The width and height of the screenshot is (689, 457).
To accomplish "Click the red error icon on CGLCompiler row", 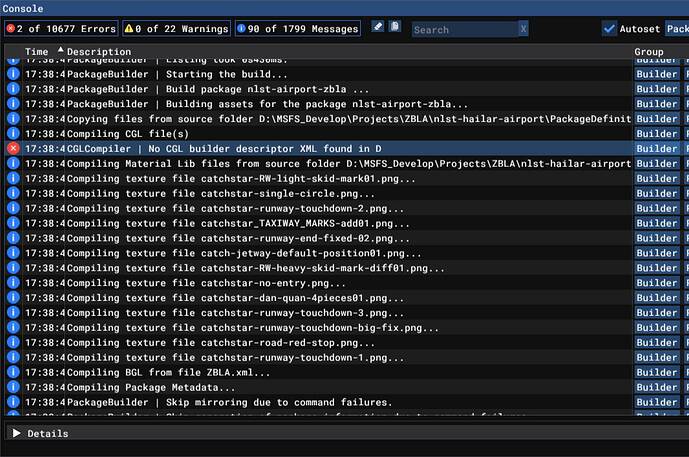I will (x=13, y=148).
